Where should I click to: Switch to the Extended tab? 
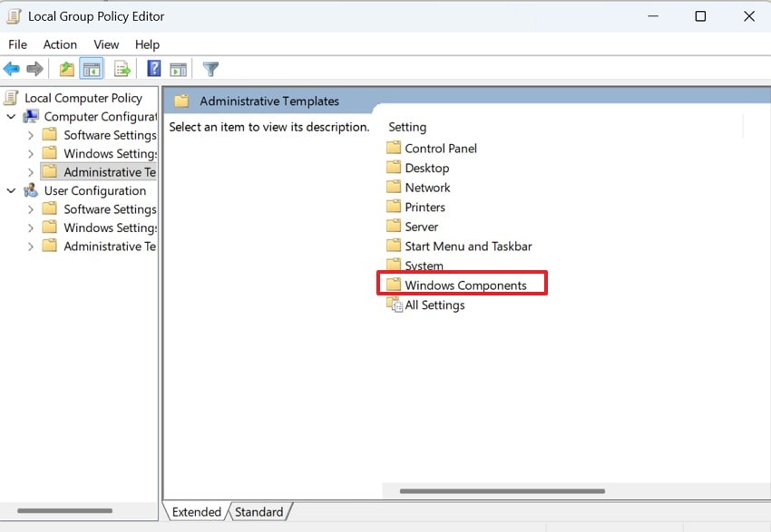pyautogui.click(x=196, y=512)
